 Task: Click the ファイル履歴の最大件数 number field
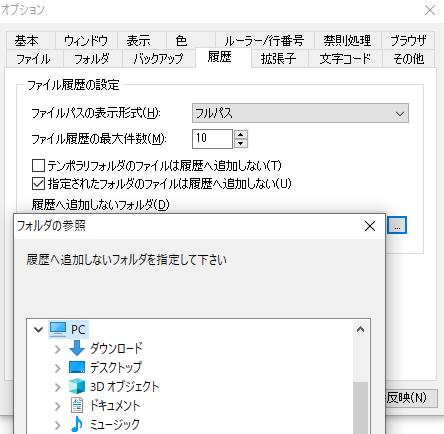click(x=212, y=139)
